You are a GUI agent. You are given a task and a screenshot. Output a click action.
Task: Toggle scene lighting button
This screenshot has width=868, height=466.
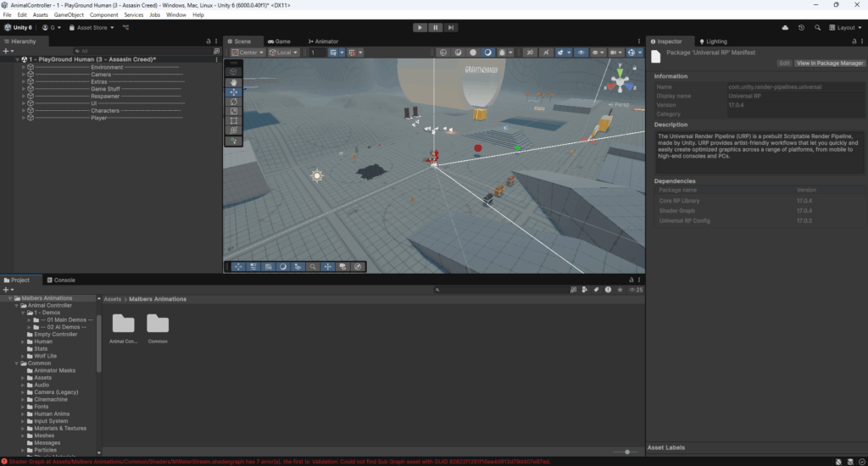tap(546, 53)
